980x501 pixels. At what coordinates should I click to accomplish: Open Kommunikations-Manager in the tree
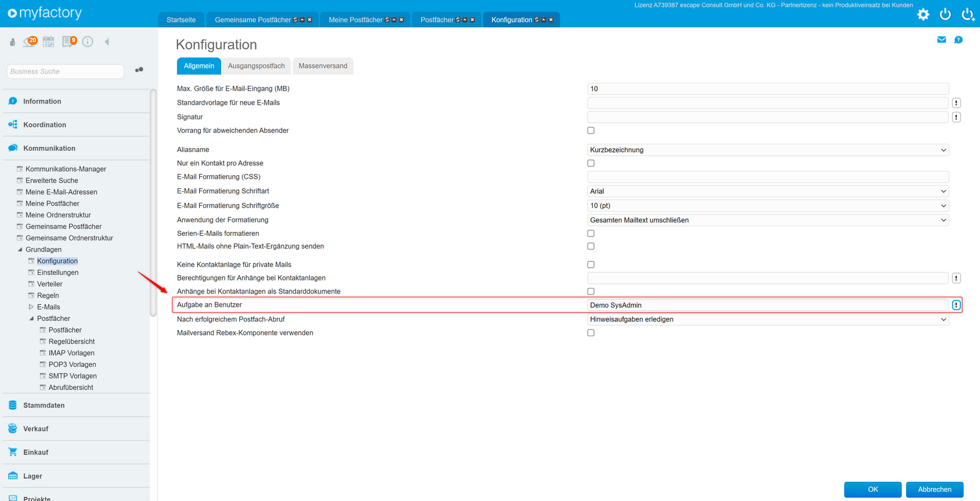coord(66,169)
